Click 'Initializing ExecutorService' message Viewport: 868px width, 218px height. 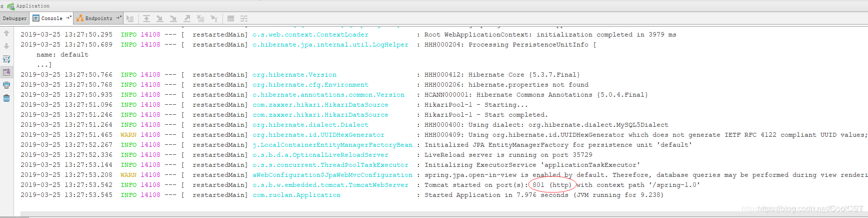pos(532,165)
